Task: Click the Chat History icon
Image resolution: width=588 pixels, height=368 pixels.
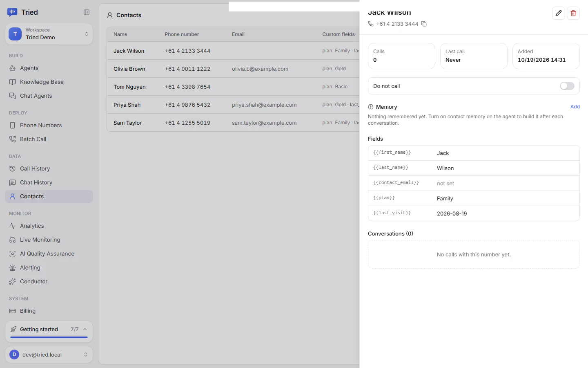Action: (13, 182)
